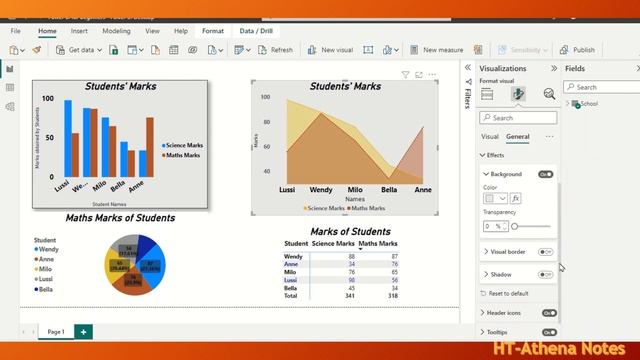Viewport: 640px width, 360px height.
Task: Expand the School table in Fields
Action: [567, 104]
